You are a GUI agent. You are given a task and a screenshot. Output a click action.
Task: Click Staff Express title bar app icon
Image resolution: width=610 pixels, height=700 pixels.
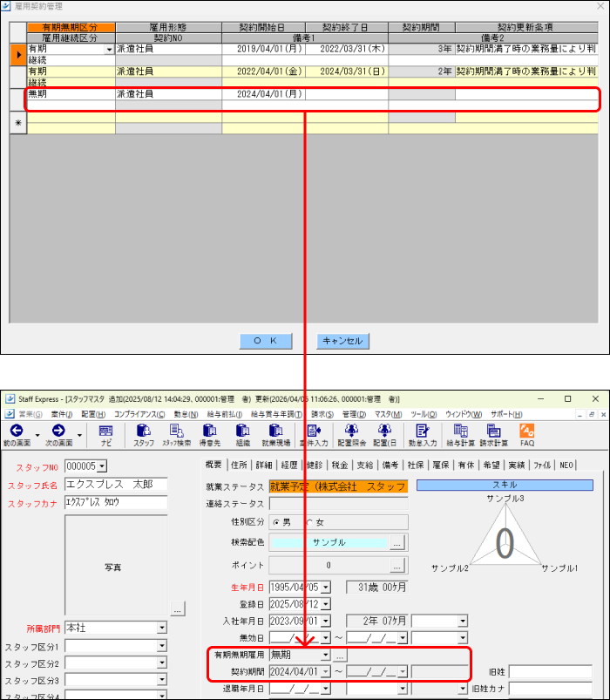pyautogui.click(x=10, y=398)
